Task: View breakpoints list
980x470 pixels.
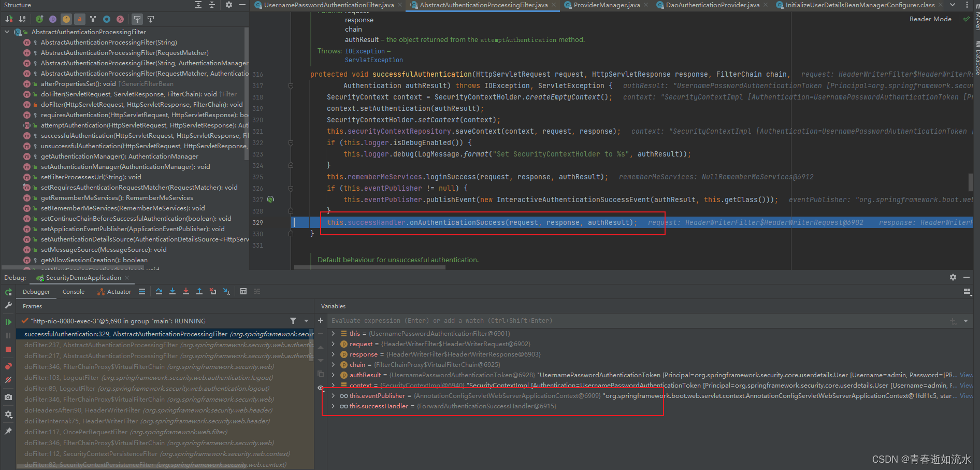Action: coord(8,366)
